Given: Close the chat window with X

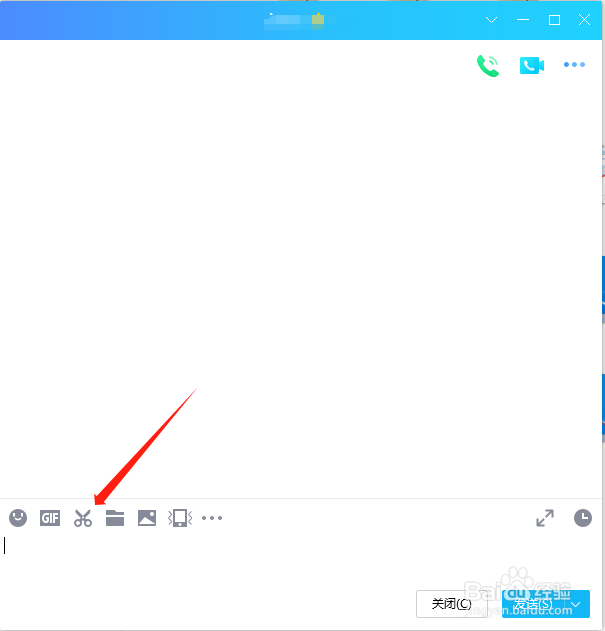Looking at the screenshot, I should point(584,20).
